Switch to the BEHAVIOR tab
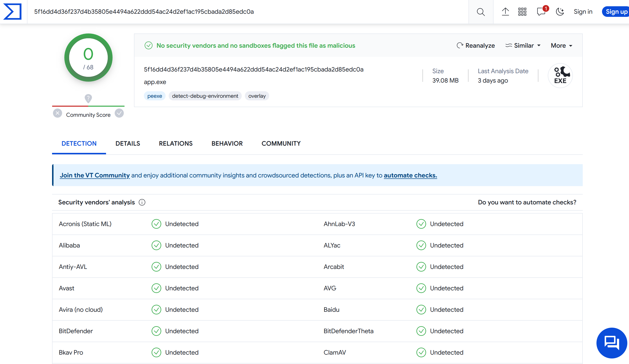Viewport: 629px width, 364px height. tap(227, 144)
